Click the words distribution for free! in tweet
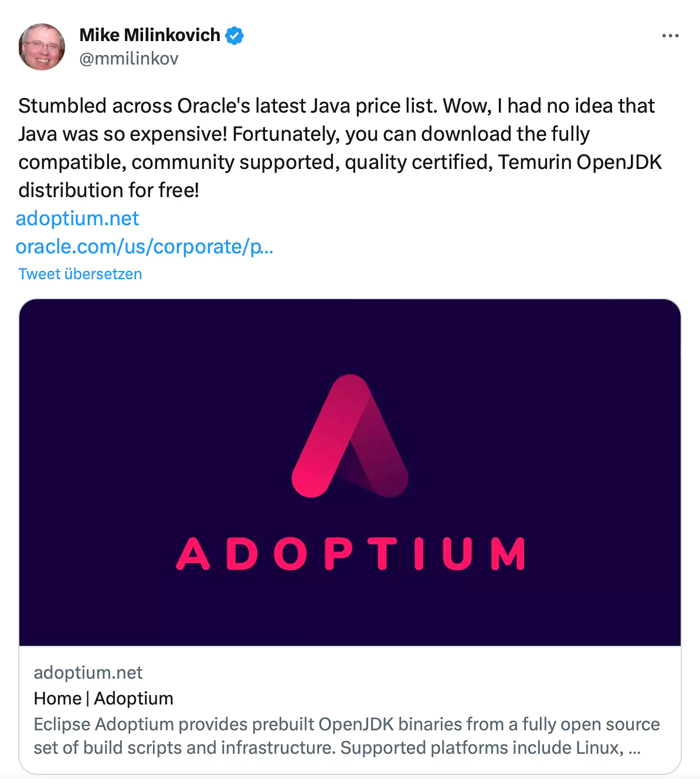The width and height of the screenshot is (700, 779). [108, 190]
